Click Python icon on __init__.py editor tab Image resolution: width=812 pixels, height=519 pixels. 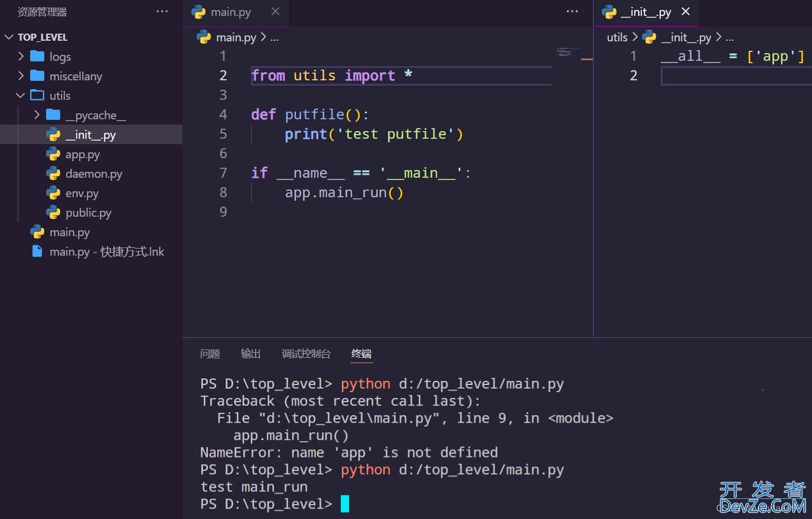[609, 12]
